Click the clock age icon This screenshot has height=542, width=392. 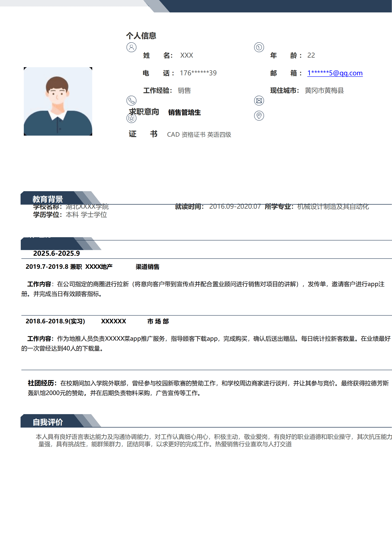[x=259, y=47]
